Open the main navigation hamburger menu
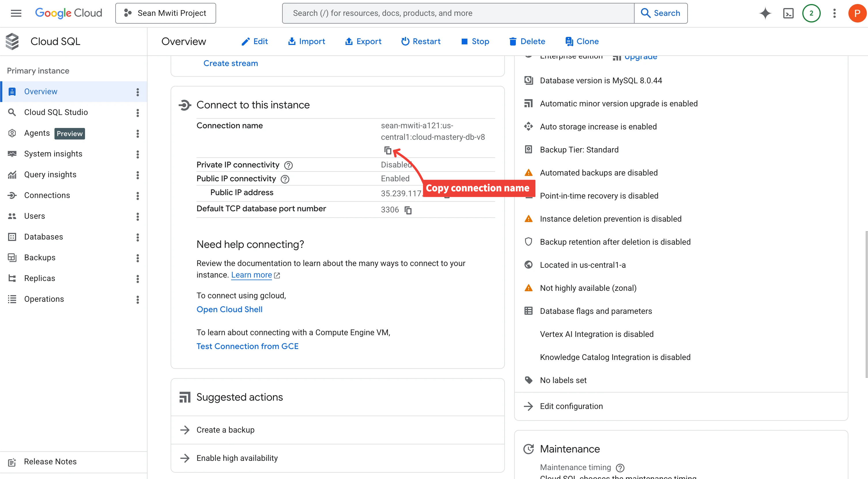Screen dimensions: 868x479 point(16,13)
